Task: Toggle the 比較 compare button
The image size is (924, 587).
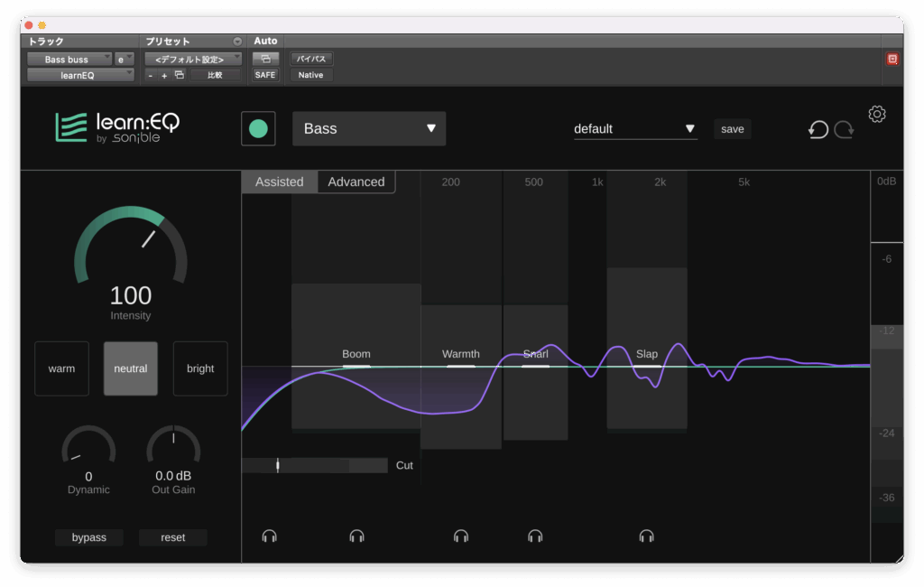Action: pos(215,76)
